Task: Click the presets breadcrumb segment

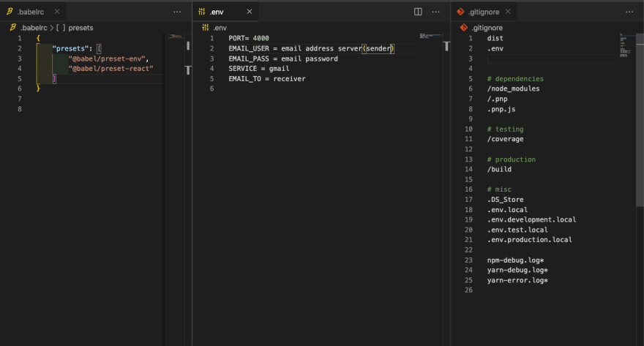Action: pos(81,28)
